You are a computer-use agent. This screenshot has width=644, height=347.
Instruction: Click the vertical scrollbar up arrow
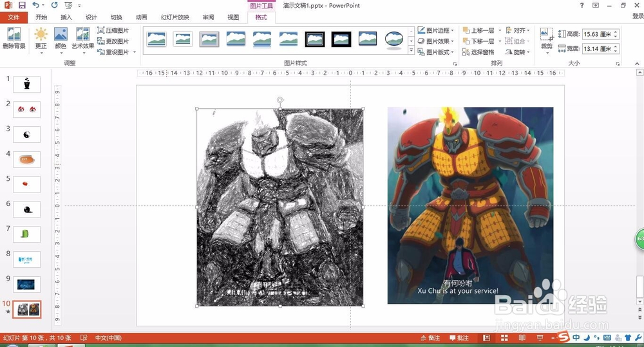click(639, 73)
